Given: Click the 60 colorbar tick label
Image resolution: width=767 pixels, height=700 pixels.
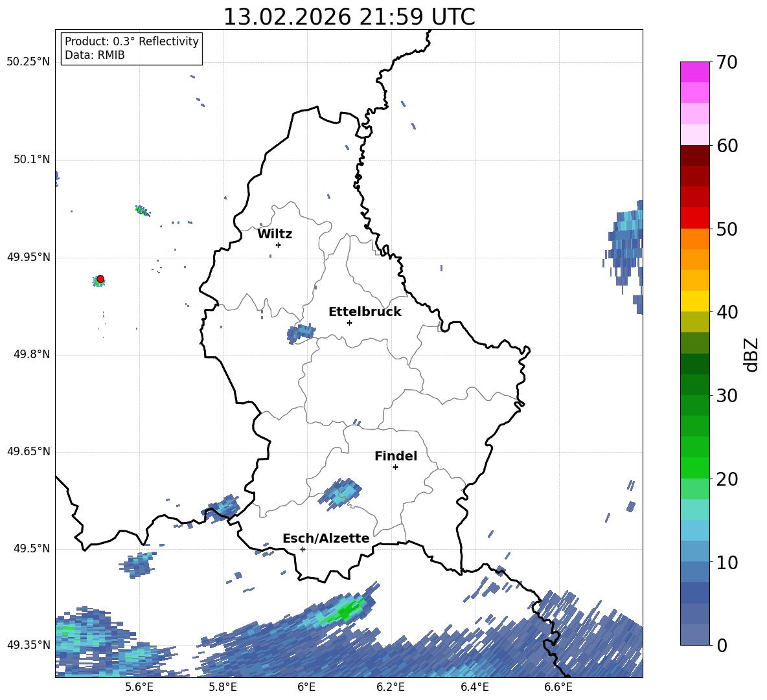Looking at the screenshot, I should pyautogui.click(x=727, y=146).
